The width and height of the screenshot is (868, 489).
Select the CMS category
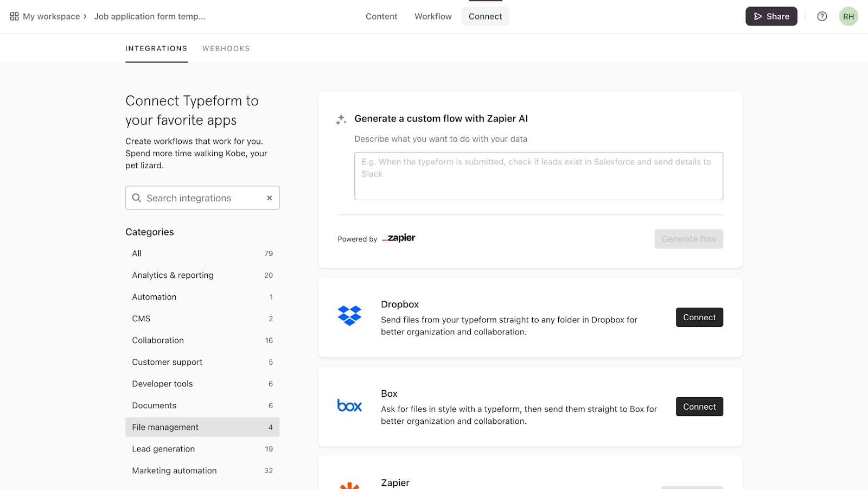[202, 319]
